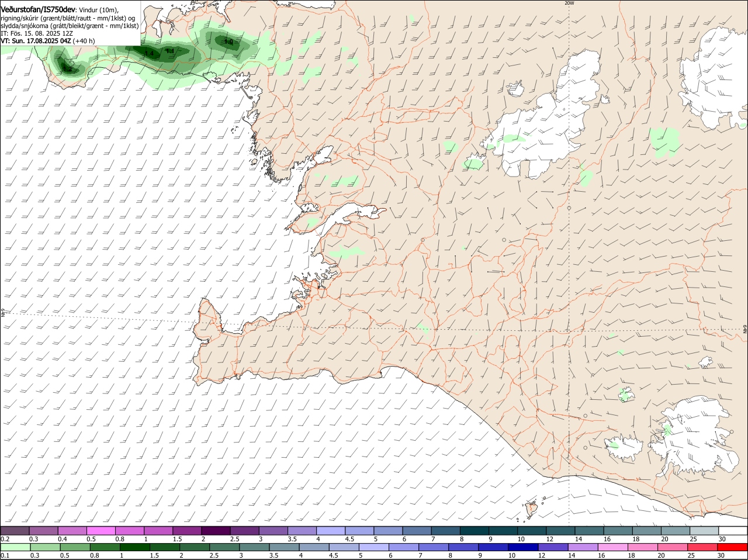
Task: Click the 1.2 precipitation value on the map
Action: pyautogui.click(x=67, y=69)
